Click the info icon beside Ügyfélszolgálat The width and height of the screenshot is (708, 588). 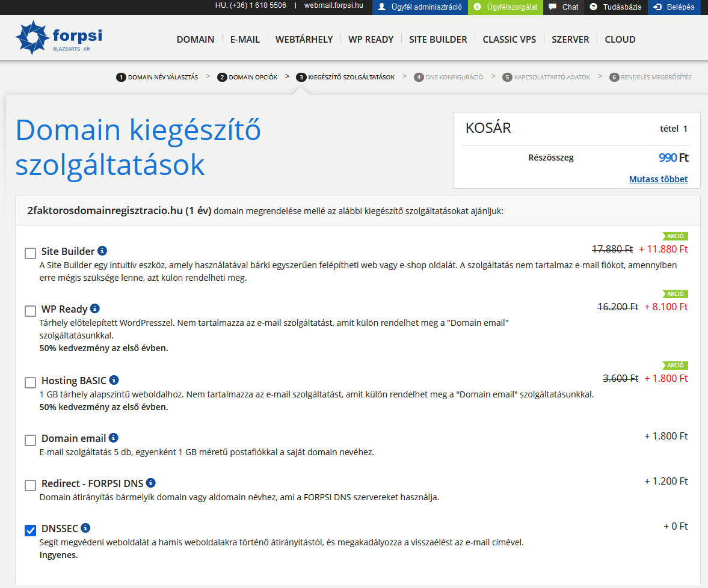coord(477,7)
